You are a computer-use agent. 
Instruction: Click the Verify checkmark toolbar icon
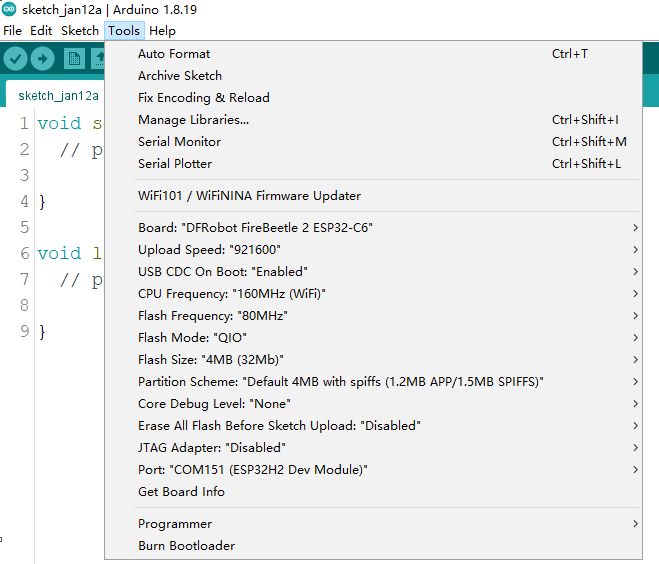point(16,58)
